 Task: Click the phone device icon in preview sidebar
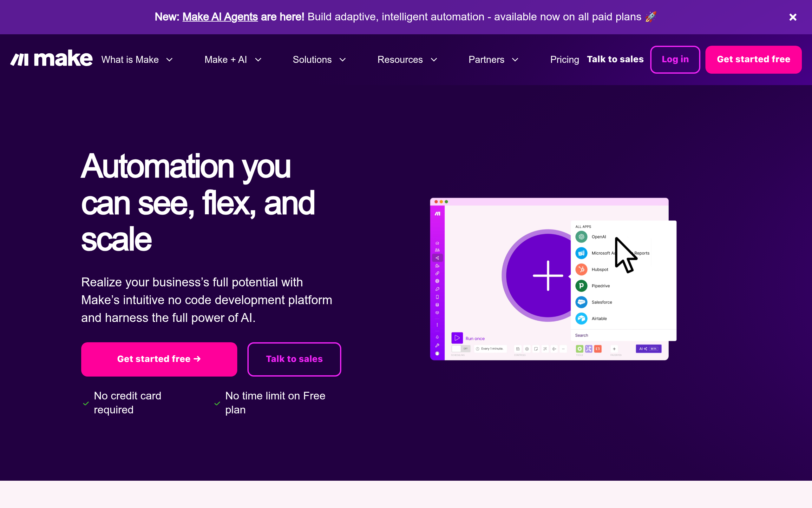(x=437, y=297)
